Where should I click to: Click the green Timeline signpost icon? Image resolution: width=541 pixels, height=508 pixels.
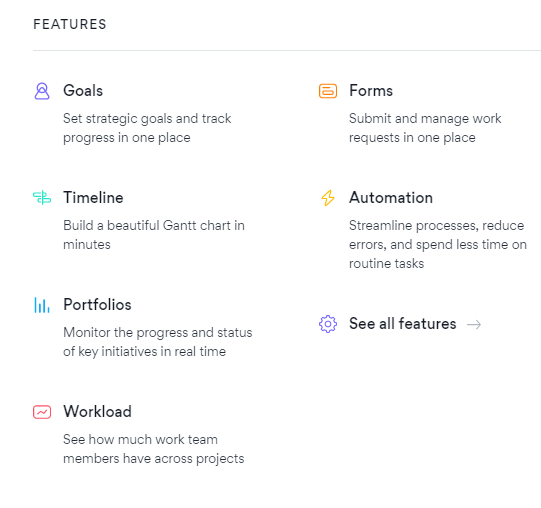(x=42, y=198)
